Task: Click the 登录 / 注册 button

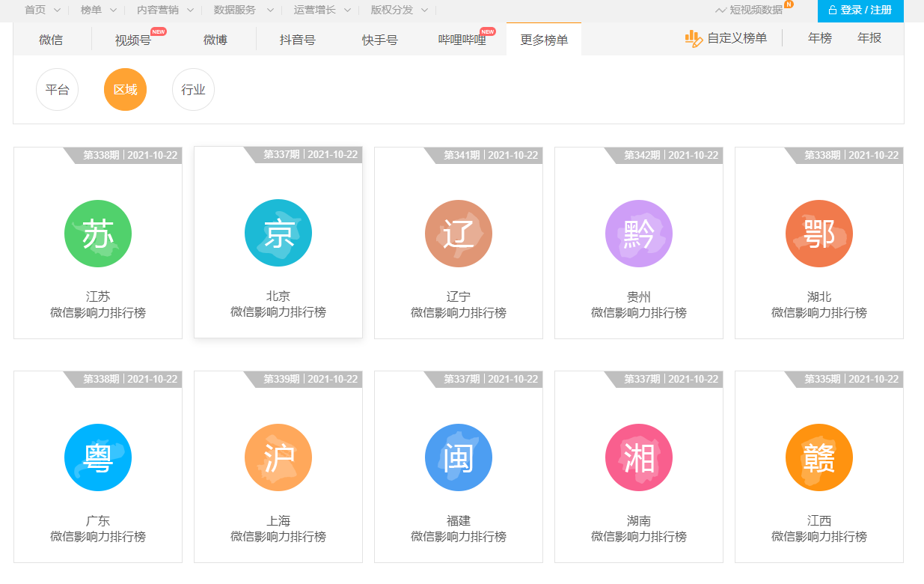Action: pyautogui.click(x=860, y=10)
